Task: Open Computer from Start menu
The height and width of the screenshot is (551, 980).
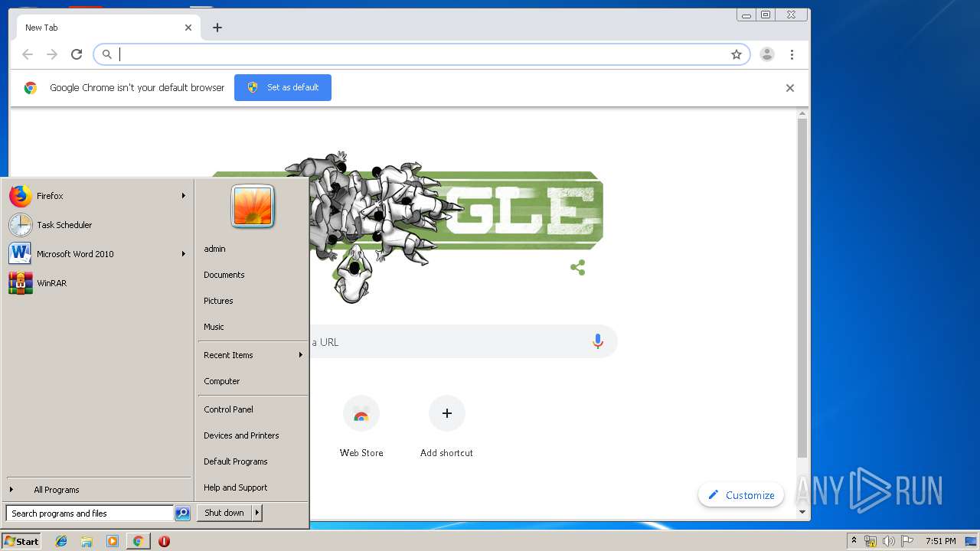Action: (x=222, y=381)
